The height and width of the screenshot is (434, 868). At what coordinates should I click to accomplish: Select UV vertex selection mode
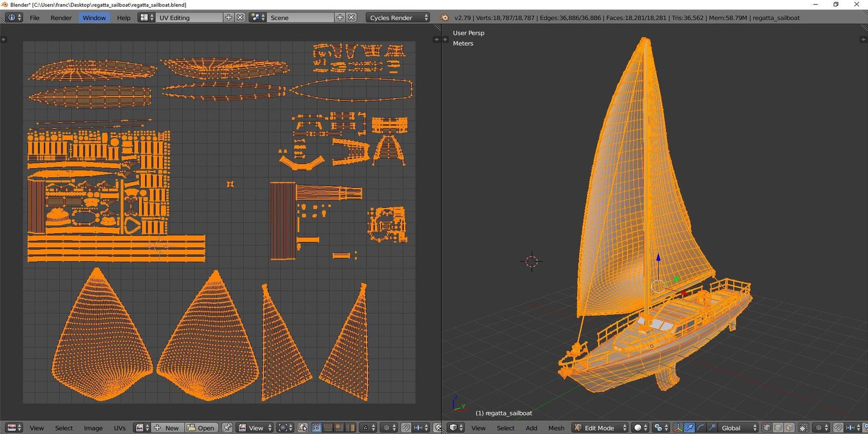coord(316,428)
